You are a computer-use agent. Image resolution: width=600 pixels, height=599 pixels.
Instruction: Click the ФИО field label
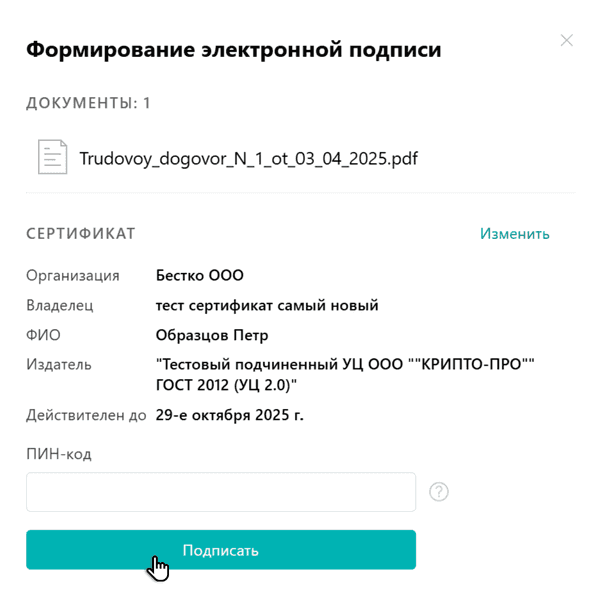coord(44,335)
